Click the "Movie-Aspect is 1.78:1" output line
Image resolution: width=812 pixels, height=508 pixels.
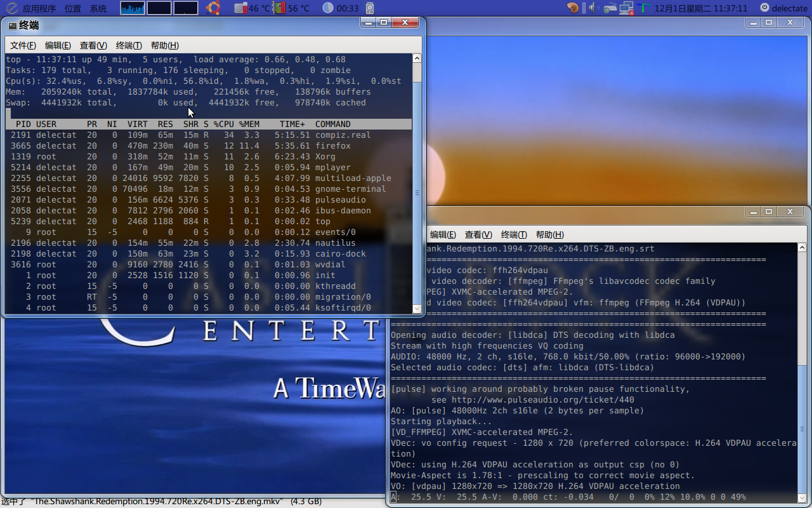542,476
